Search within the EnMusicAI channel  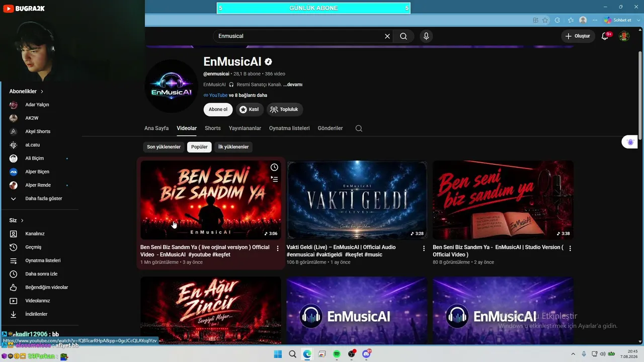click(359, 128)
